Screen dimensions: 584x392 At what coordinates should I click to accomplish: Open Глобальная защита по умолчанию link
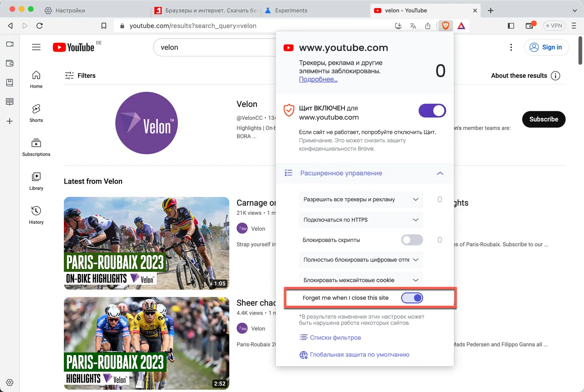click(x=354, y=355)
